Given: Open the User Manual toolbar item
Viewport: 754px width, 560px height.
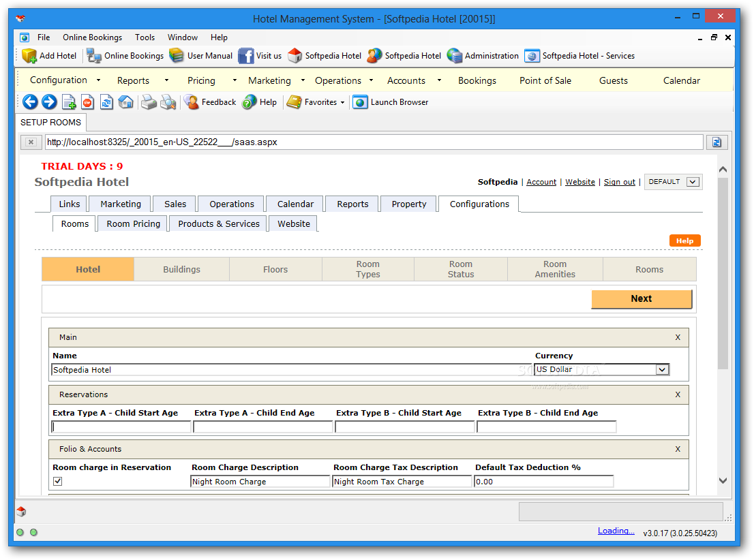Looking at the screenshot, I should (x=201, y=56).
